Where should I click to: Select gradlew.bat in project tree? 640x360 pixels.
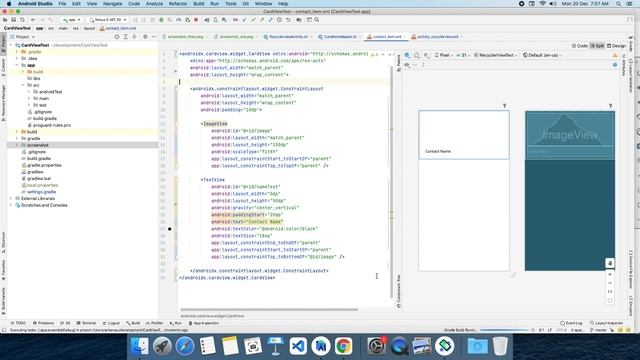[39, 178]
